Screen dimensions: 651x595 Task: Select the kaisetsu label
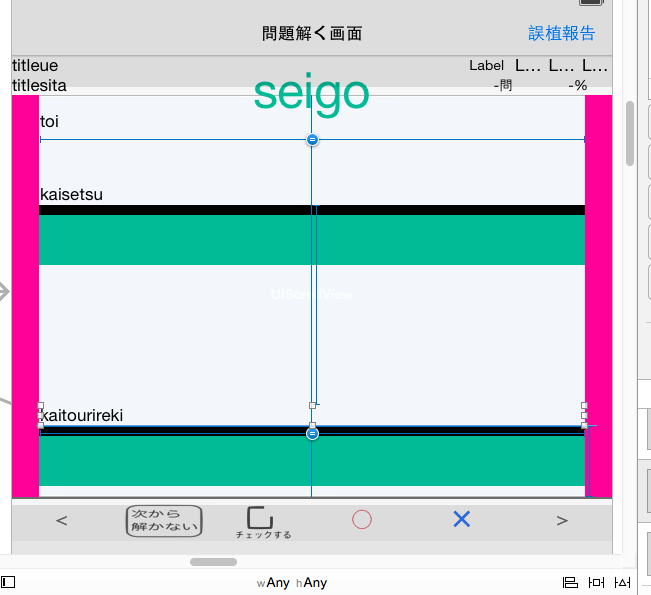coord(71,194)
